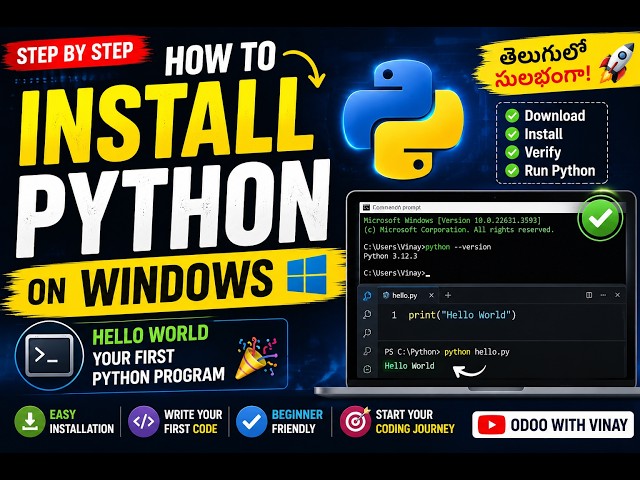Click line number 1 in the editor
This screenshot has height=480, width=640.
pyautogui.click(x=394, y=315)
